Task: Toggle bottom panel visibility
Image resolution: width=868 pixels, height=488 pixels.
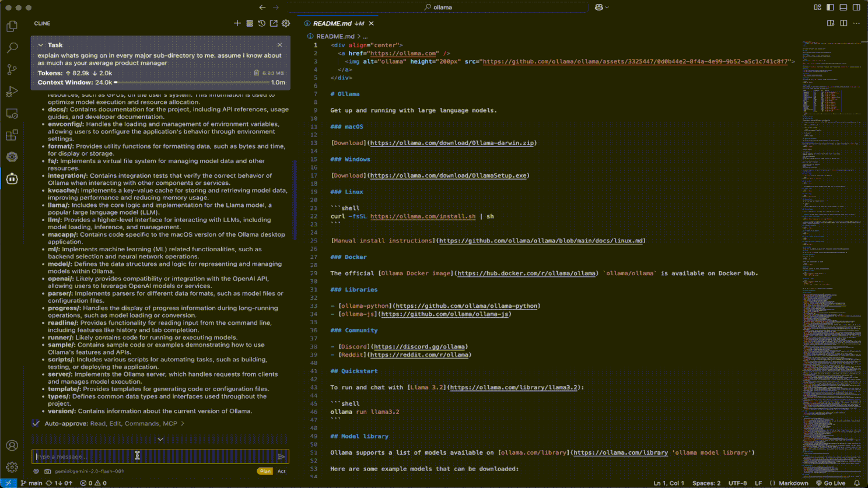Action: pos(843,8)
